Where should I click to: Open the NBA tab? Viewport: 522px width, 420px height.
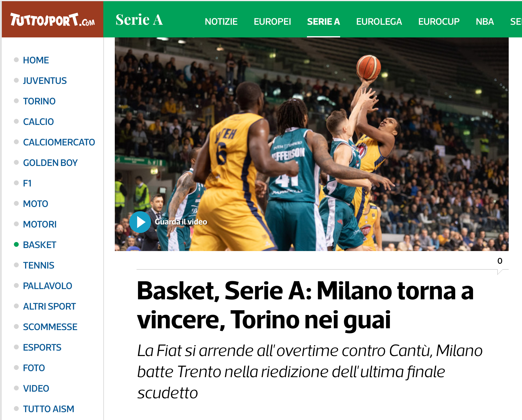click(485, 22)
